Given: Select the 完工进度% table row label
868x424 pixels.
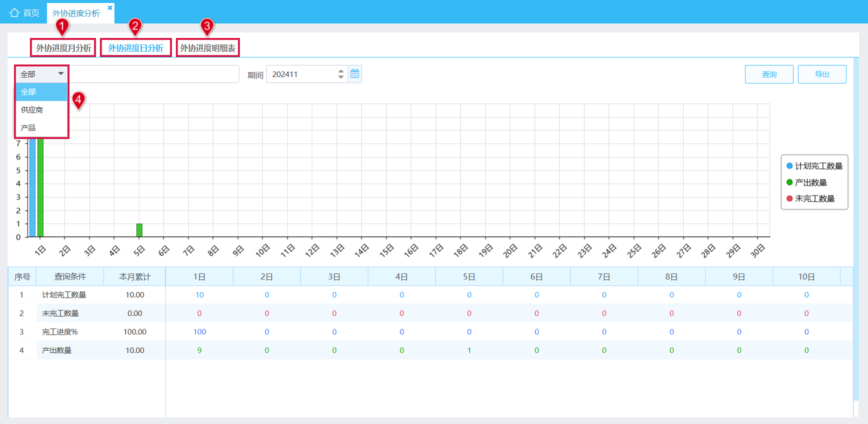Looking at the screenshot, I should pos(60,332).
